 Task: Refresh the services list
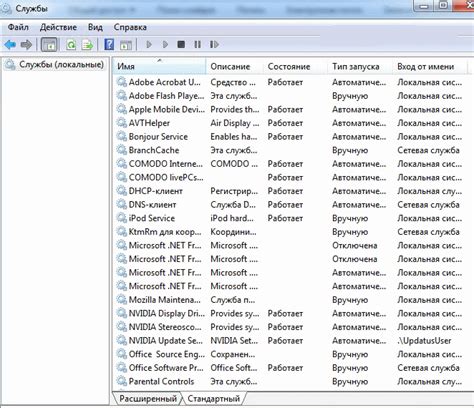point(71,44)
